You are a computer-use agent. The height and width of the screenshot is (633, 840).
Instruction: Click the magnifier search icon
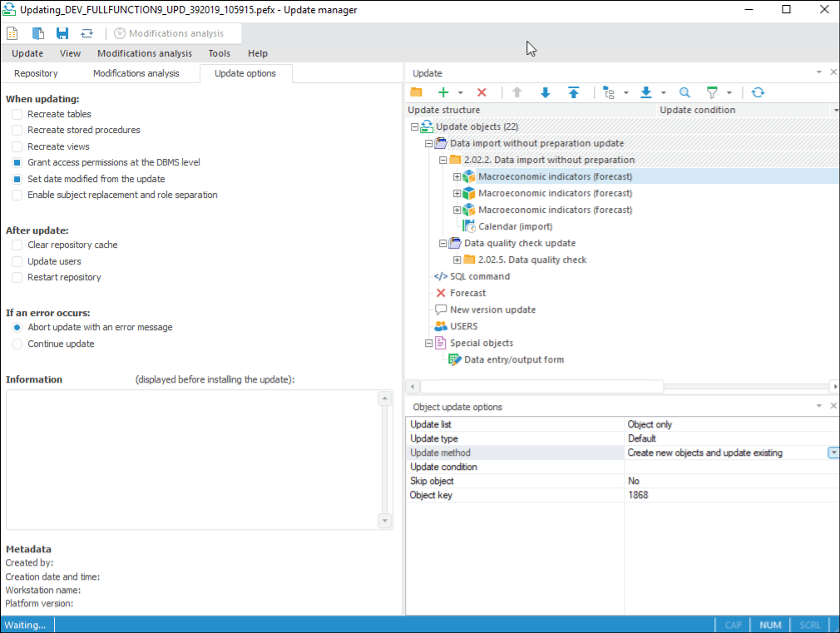tap(684, 92)
